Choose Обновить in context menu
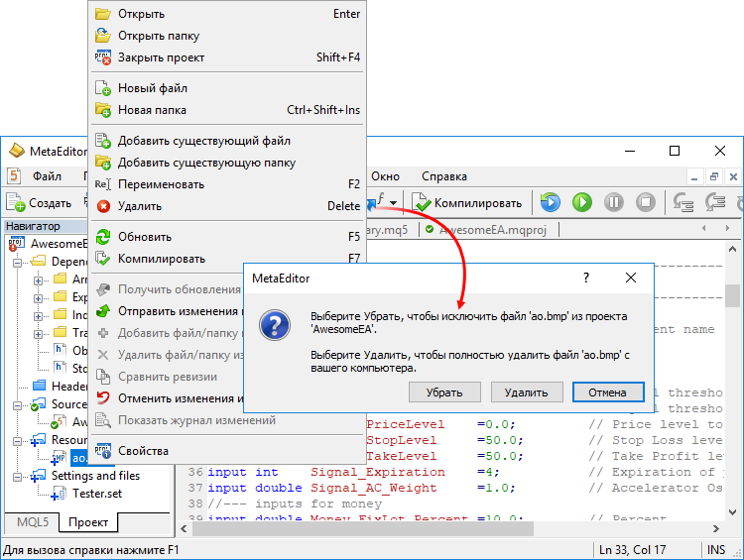744x560 pixels. point(227,237)
